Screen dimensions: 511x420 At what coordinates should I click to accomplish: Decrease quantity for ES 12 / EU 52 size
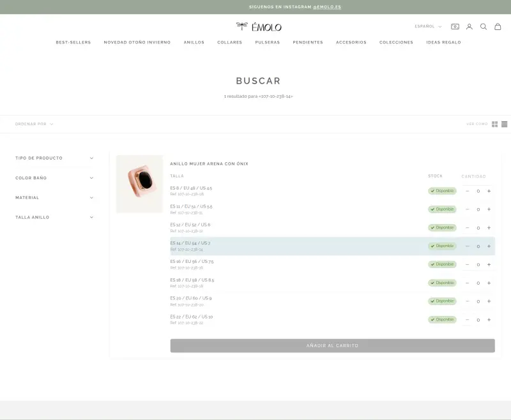coord(468,228)
